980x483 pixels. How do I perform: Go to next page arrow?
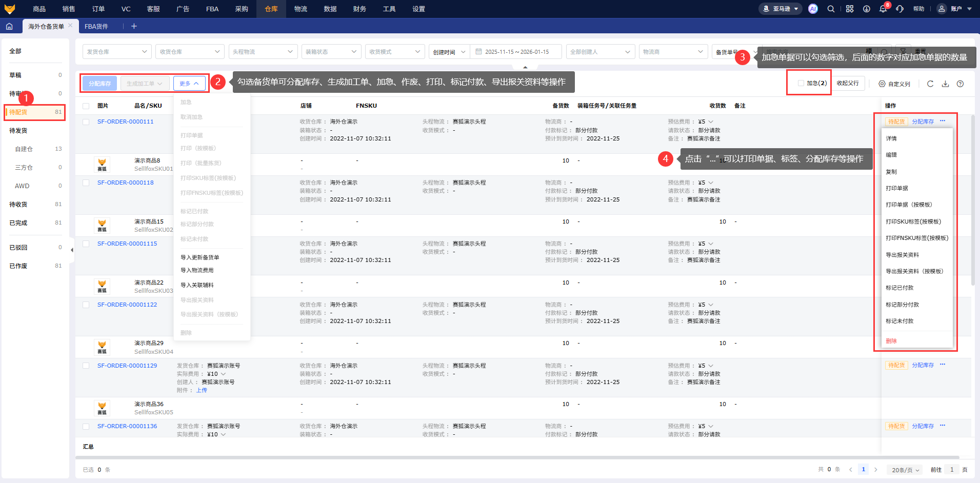[876, 470]
